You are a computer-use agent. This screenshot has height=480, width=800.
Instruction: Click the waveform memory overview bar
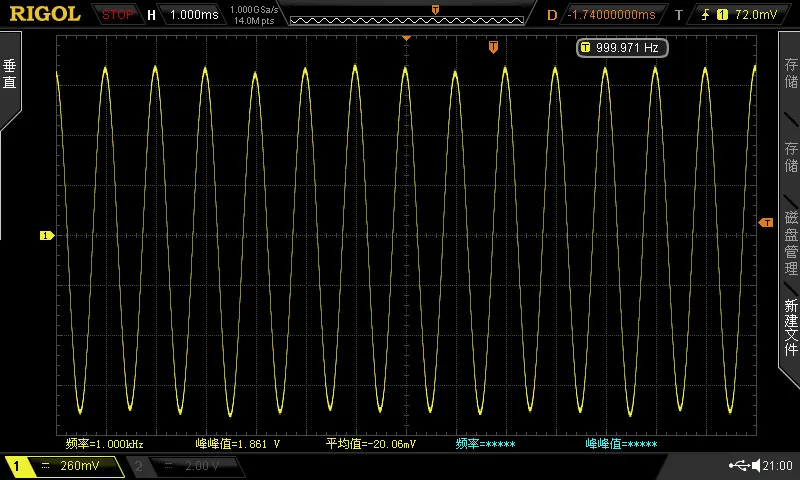(407, 20)
